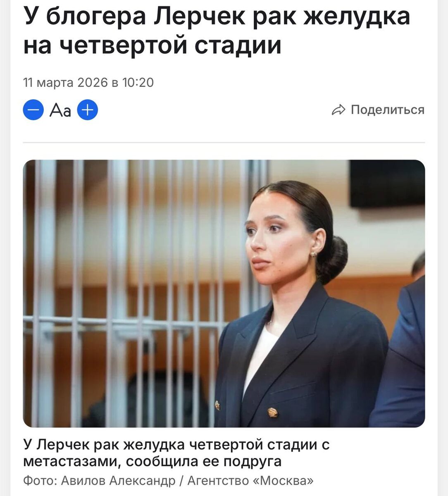Open the courtroom photo thumbnail
Viewport: 448px width, 496px height.
[224, 293]
